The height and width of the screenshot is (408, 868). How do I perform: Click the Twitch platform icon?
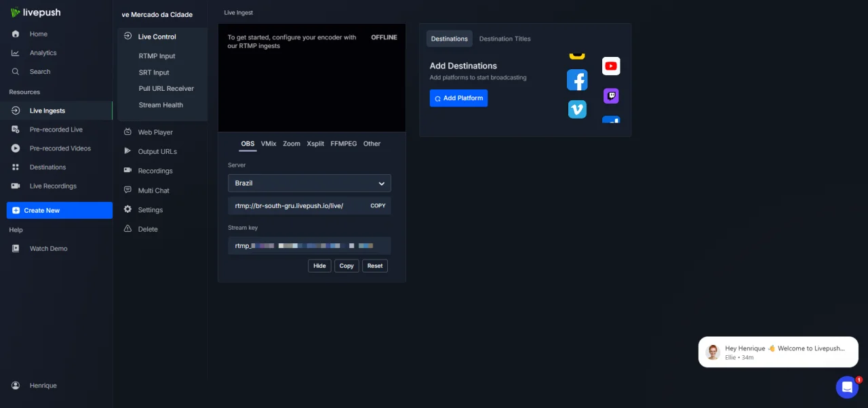click(x=611, y=96)
